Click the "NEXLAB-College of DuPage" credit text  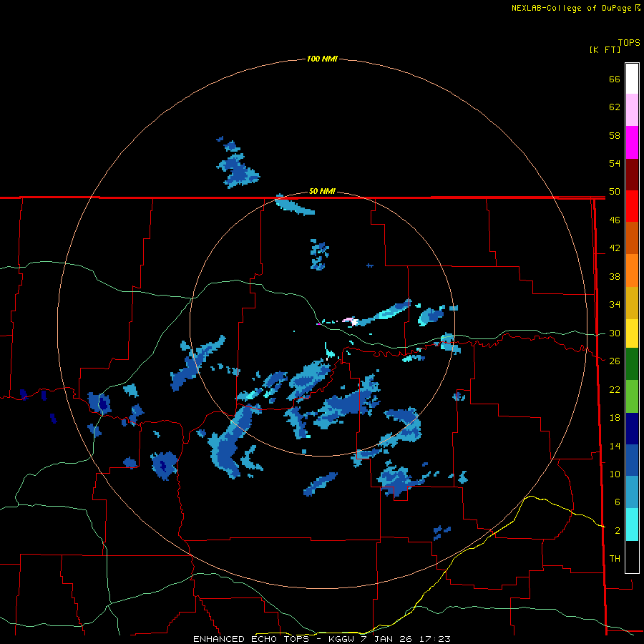point(571,8)
